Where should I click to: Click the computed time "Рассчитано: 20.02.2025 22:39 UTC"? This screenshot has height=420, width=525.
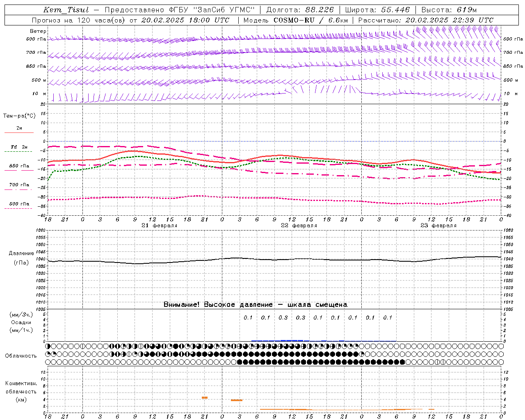[x=426, y=20]
